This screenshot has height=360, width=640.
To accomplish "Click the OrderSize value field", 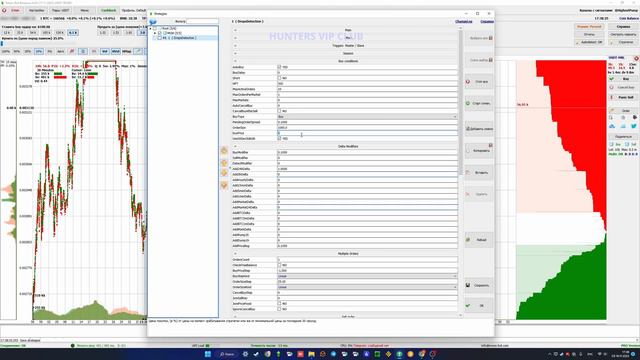I will pyautogui.click(x=367, y=128).
